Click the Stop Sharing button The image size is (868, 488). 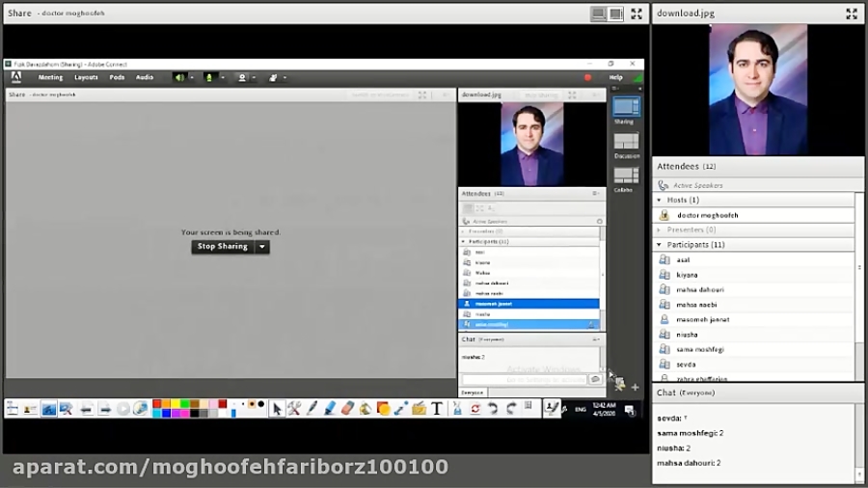[223, 246]
